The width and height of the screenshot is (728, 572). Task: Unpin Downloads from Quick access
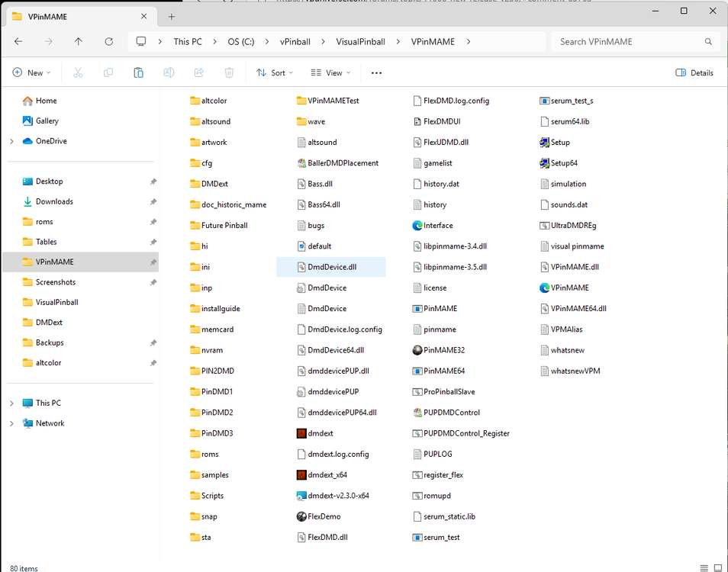pos(153,202)
